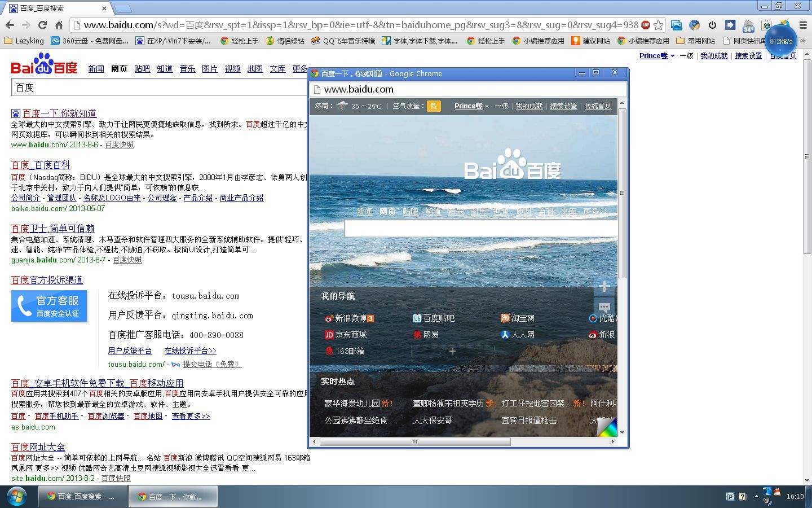This screenshot has height=508, width=812.
Task: Click the AdBlock Plus icon in address bar
Action: pyautogui.click(x=646, y=25)
